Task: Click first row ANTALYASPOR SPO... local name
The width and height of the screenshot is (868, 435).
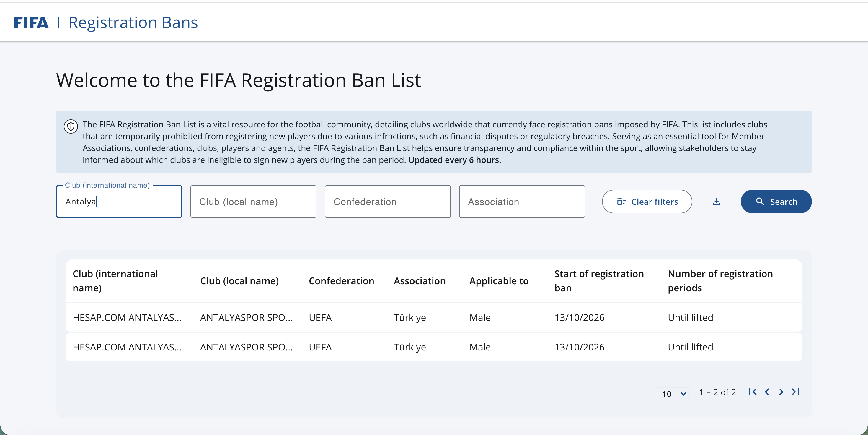Action: (x=246, y=318)
